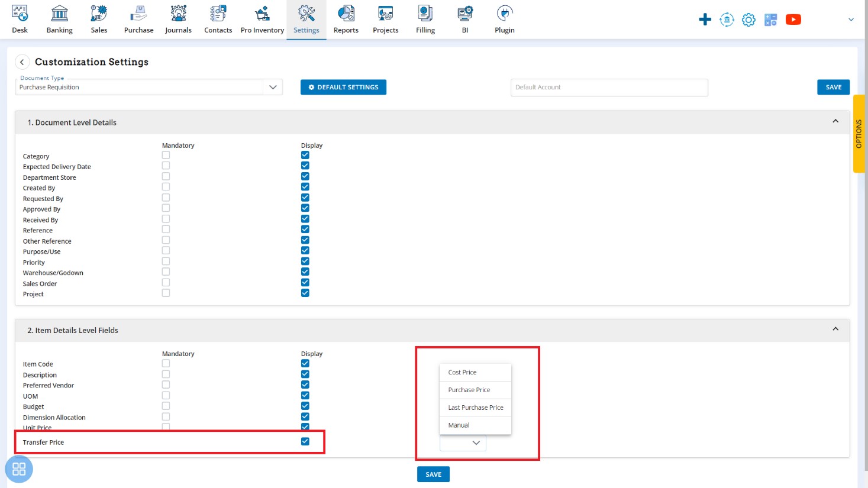Image resolution: width=868 pixels, height=488 pixels.
Task: Click the blue plus quick-add icon
Action: (x=705, y=20)
